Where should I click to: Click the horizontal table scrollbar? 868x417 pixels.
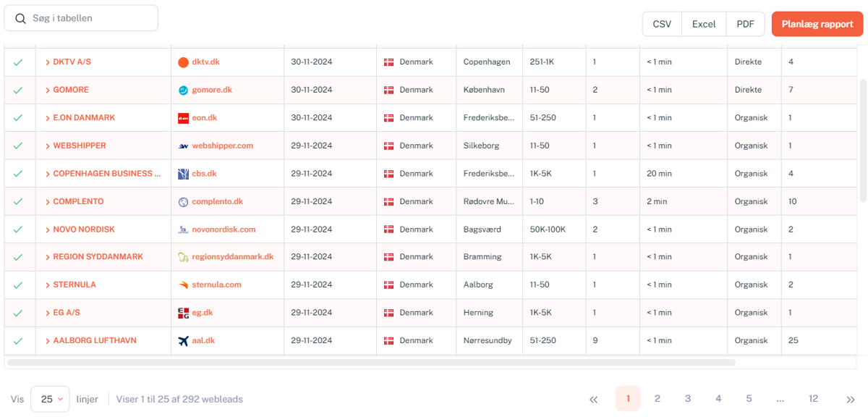[x=370, y=362]
